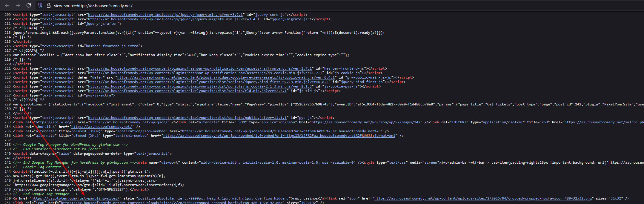Click the padlock site security icon
This screenshot has width=644, height=204.
pos(49,5)
